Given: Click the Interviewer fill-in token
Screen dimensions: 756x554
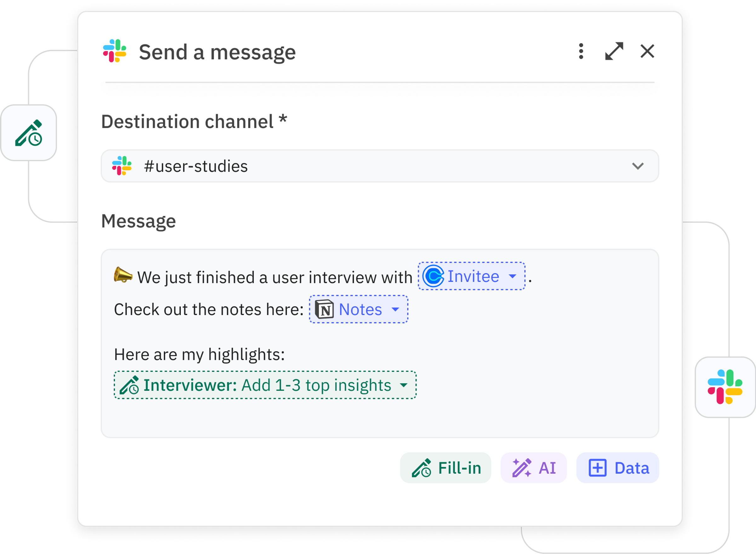Looking at the screenshot, I should (x=265, y=385).
